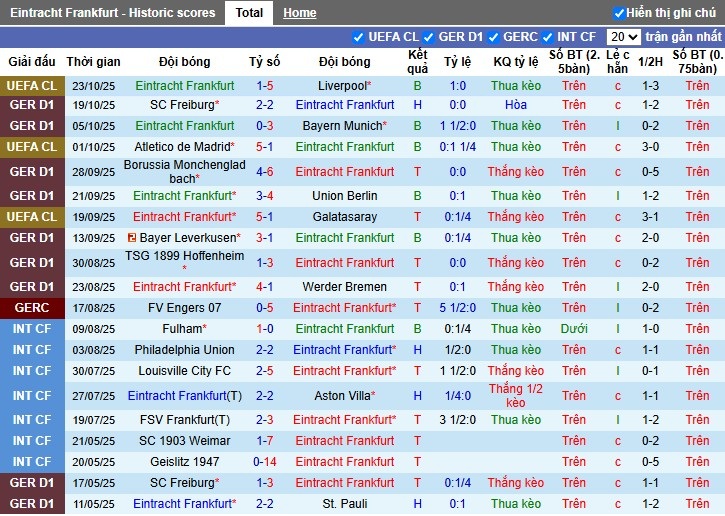Click the St. Pauli team name

pyautogui.click(x=344, y=504)
